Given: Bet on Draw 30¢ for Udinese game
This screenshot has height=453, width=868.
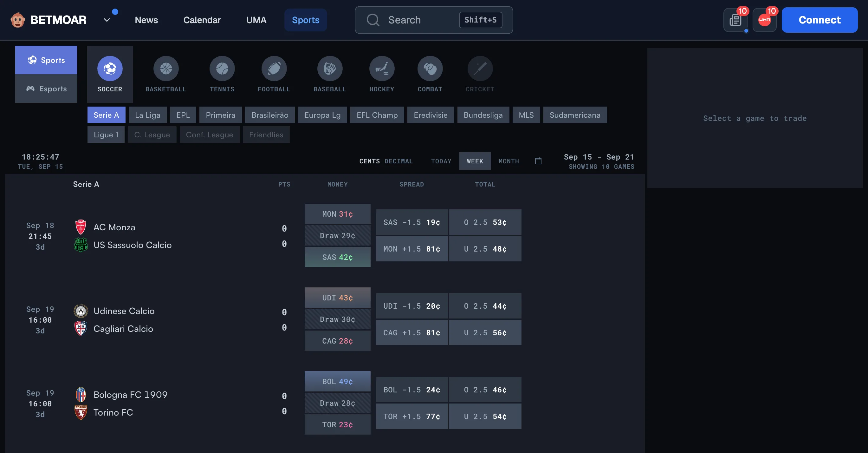Looking at the screenshot, I should 337,319.
